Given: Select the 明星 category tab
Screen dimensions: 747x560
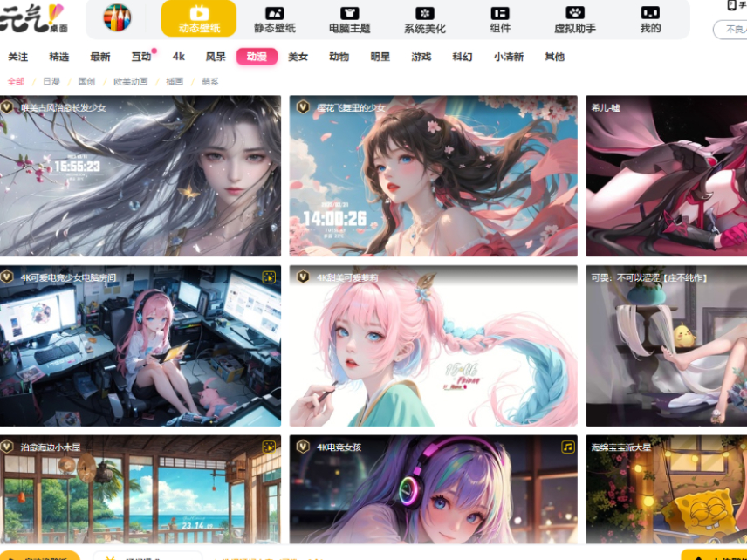Looking at the screenshot, I should [380, 58].
